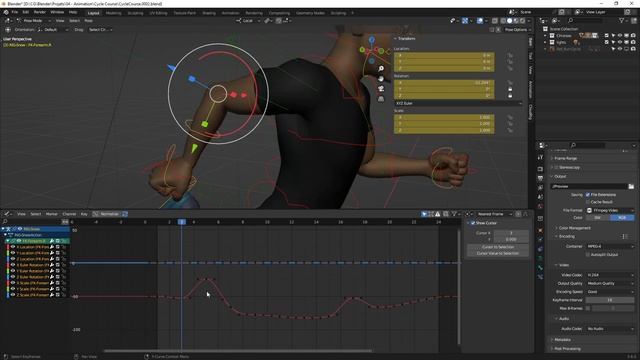Viewport: 640px width, 360px height.
Task: Toggle the Max B-frames checkbox
Action: [x=588, y=308]
